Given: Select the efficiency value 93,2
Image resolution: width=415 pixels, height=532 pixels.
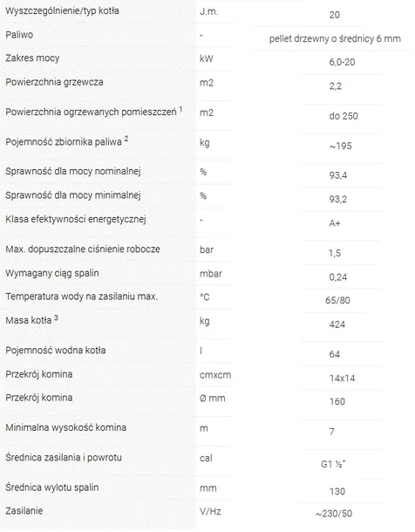Looking at the screenshot, I should [337, 199].
